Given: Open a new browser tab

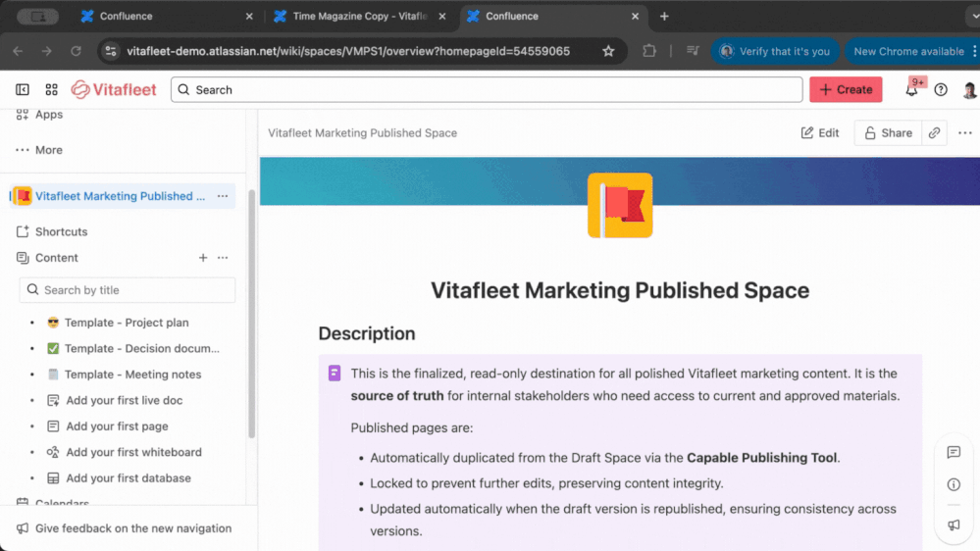Looking at the screenshot, I should click(x=664, y=17).
